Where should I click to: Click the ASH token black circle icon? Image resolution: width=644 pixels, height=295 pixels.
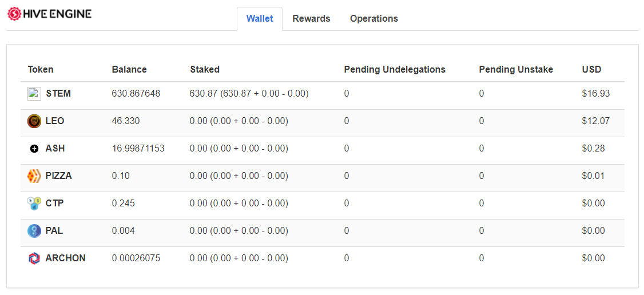pos(34,149)
